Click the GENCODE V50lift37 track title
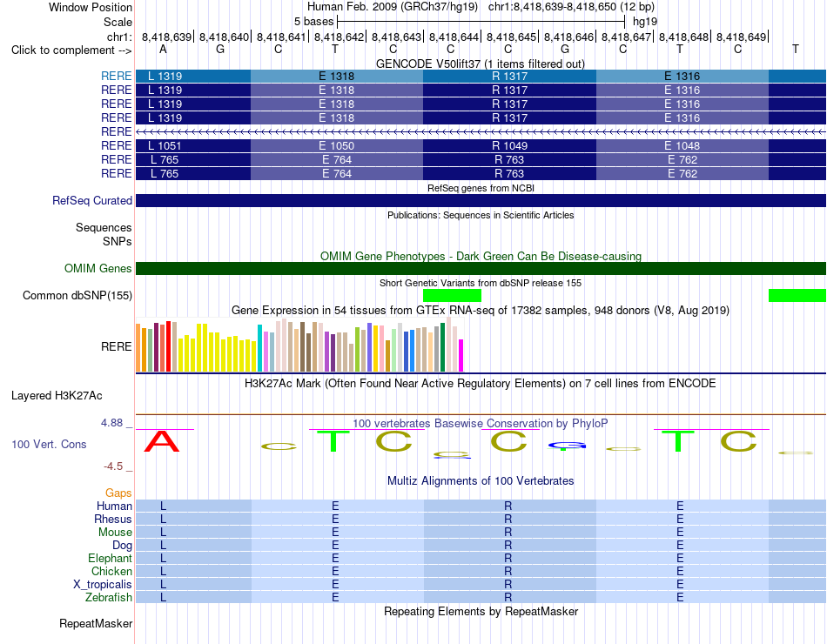 [480, 64]
